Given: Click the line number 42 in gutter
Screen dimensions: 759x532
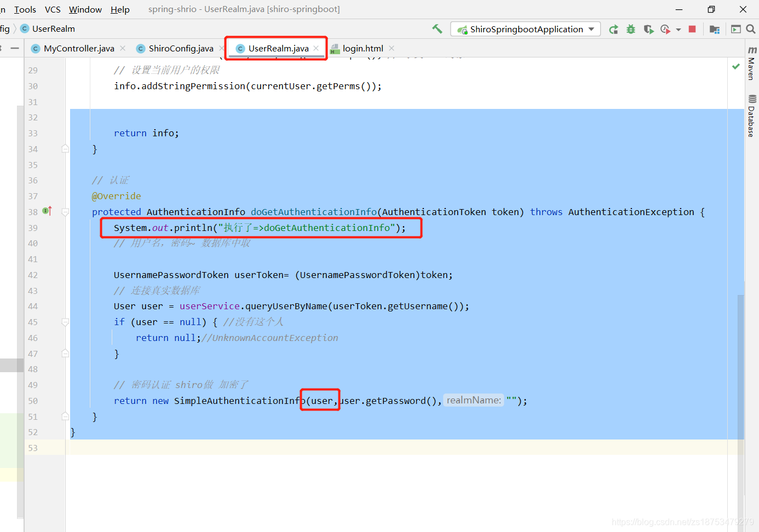Looking at the screenshot, I should click(33, 275).
